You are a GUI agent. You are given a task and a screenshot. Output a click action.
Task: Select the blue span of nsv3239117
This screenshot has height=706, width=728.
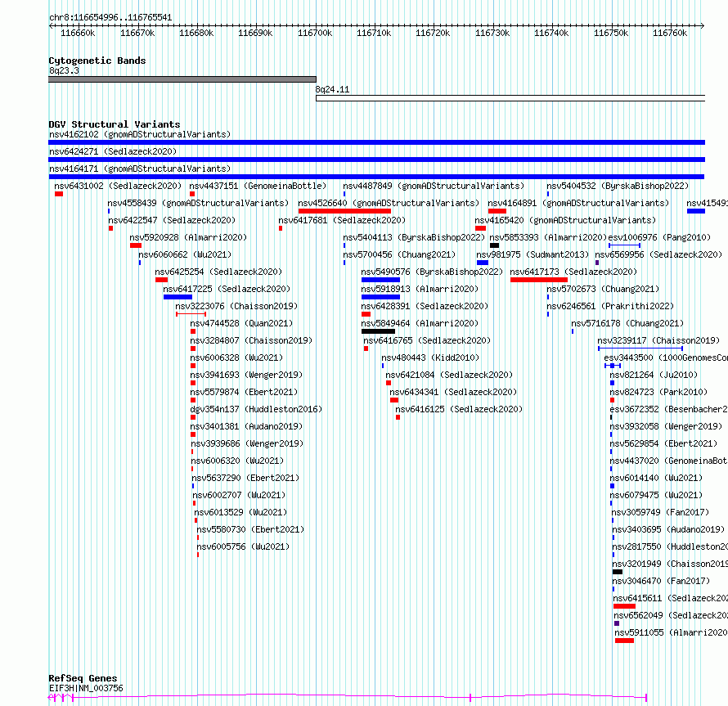click(640, 349)
